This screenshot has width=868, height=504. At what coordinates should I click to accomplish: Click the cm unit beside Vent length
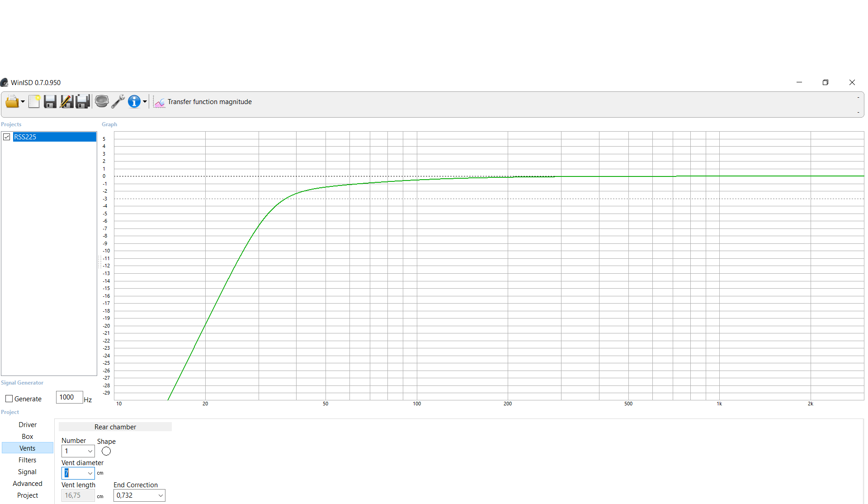pos(100,496)
